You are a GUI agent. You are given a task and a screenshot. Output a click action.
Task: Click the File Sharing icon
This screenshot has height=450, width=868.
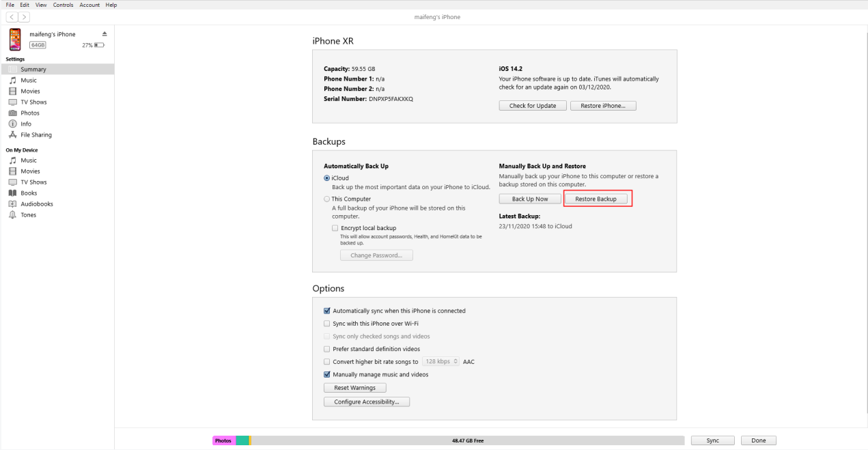(x=12, y=135)
